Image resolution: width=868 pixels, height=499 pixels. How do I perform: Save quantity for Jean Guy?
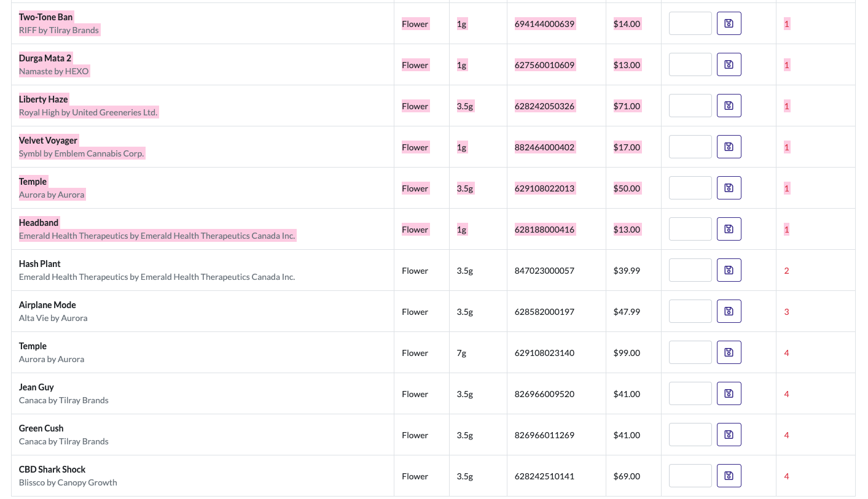pyautogui.click(x=729, y=393)
